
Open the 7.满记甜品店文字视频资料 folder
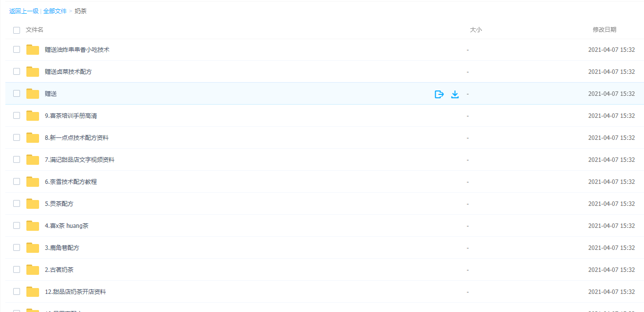coord(80,160)
